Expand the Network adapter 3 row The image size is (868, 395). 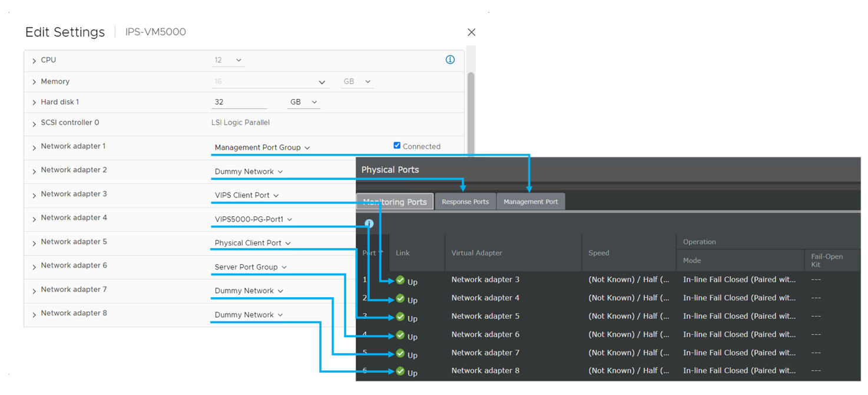(34, 195)
